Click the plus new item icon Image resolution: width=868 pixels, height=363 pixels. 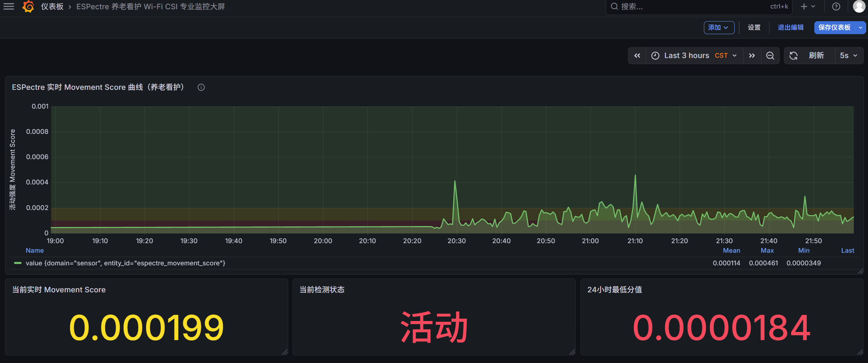click(808, 6)
